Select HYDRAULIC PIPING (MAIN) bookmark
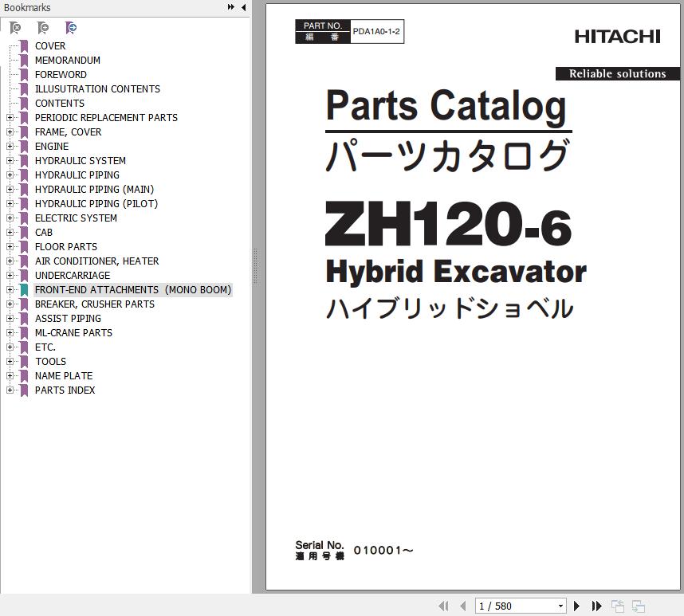Viewport: 684px width, 616px height. [94, 189]
